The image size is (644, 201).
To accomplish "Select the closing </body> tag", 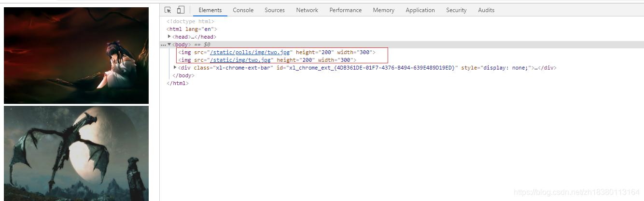I will pyautogui.click(x=183, y=75).
